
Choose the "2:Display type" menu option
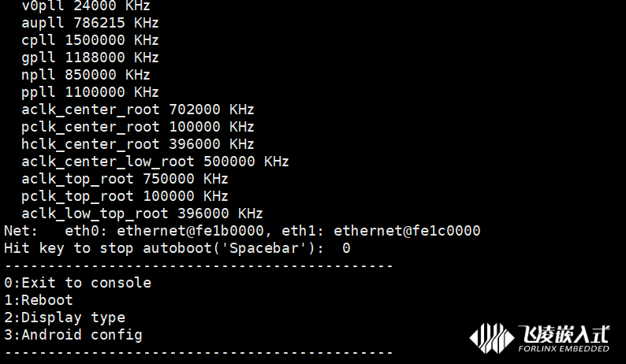(65, 318)
